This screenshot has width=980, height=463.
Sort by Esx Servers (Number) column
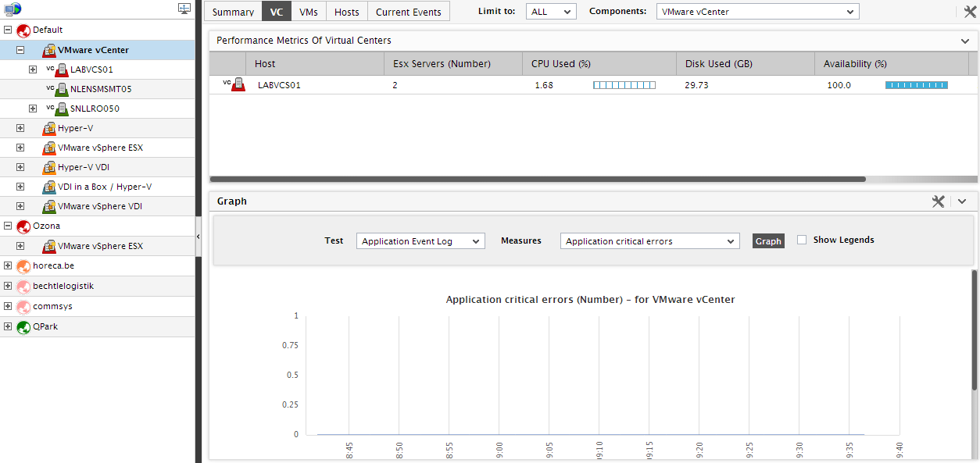(x=452, y=64)
